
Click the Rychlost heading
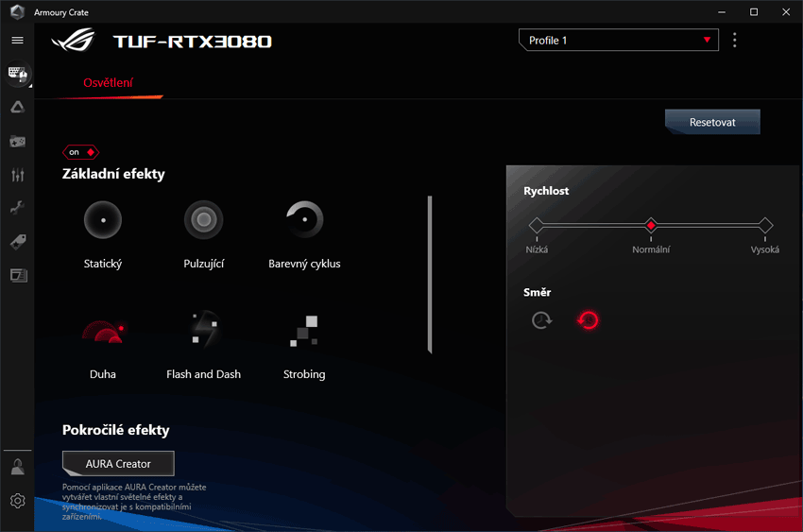pos(546,191)
